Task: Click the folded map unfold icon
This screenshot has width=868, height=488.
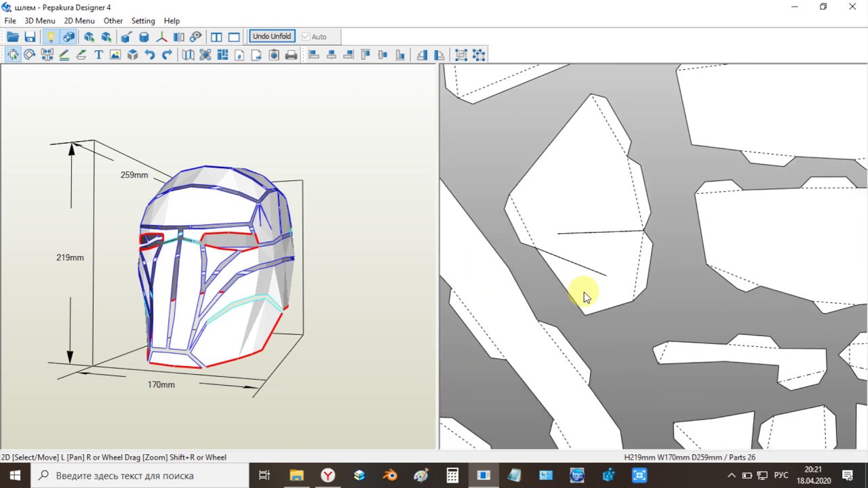Action: point(189,55)
